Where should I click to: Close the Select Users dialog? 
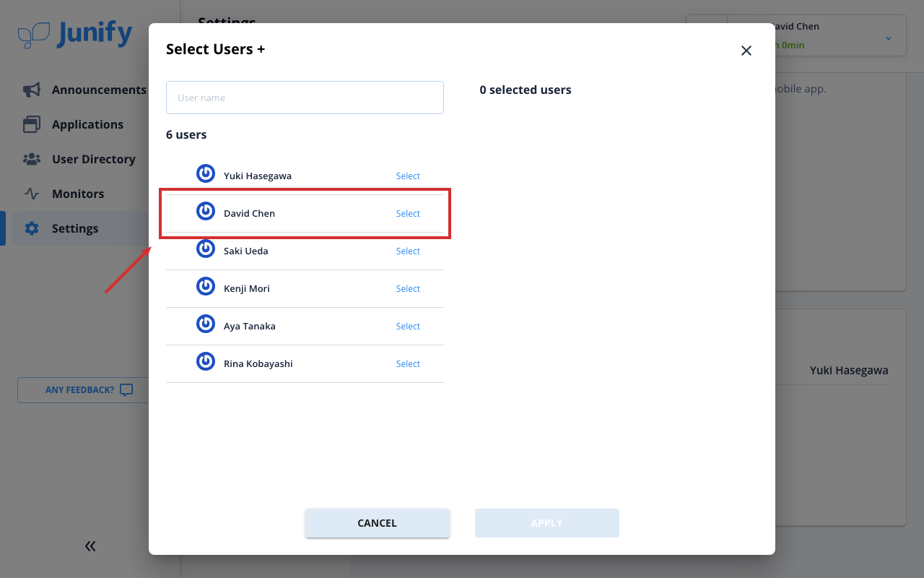[746, 51]
